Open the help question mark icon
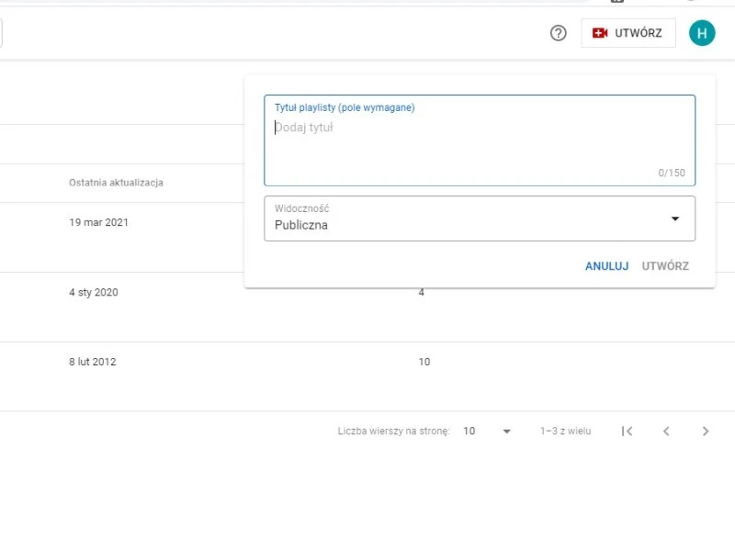735x560 pixels. [558, 33]
